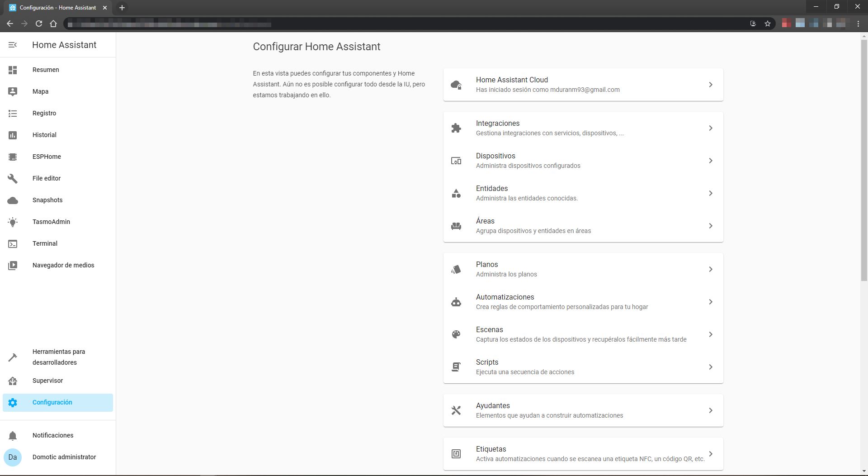Bookmark this page with star
Image resolution: width=868 pixels, height=476 pixels.
[768, 24]
